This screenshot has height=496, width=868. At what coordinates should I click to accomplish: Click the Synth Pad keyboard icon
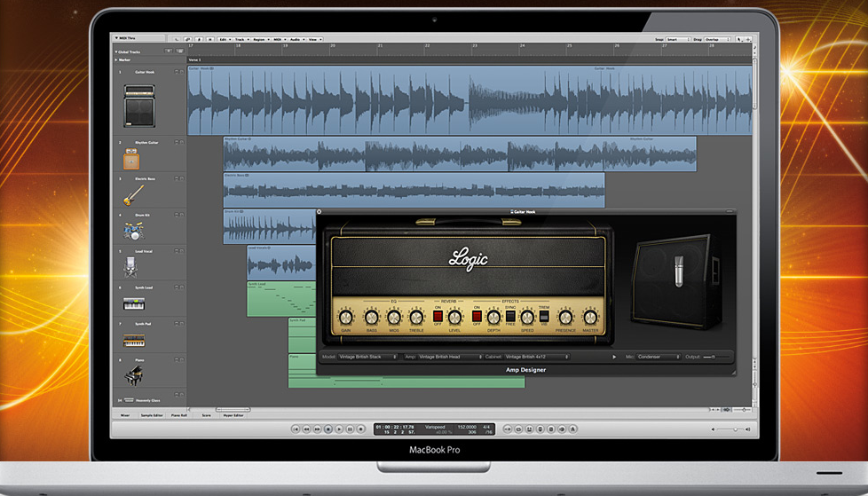pyautogui.click(x=133, y=341)
